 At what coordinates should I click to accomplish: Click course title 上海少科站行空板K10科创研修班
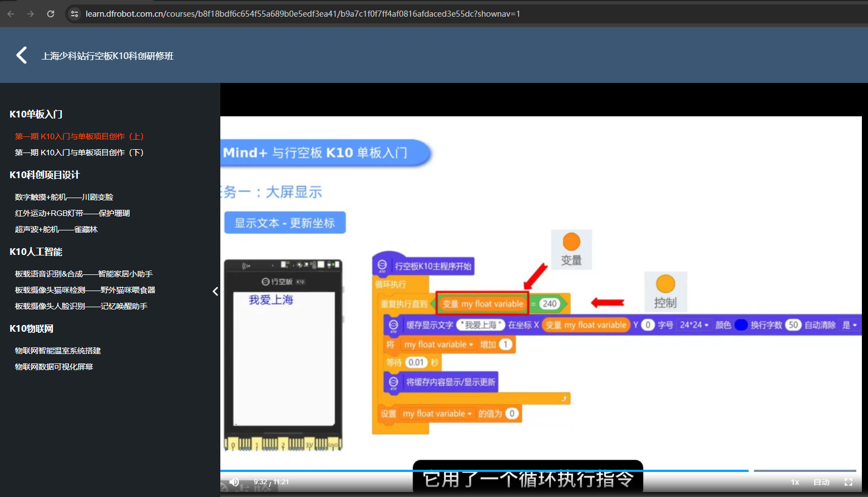tap(107, 56)
